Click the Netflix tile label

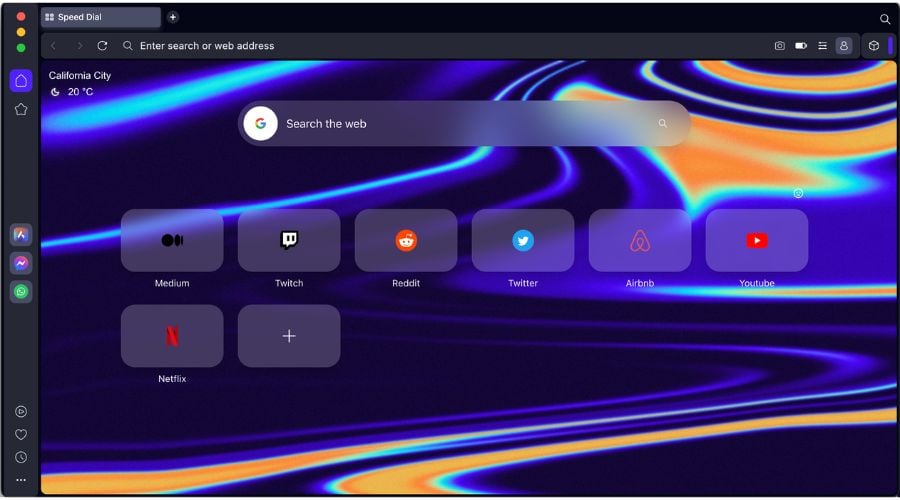pos(172,379)
